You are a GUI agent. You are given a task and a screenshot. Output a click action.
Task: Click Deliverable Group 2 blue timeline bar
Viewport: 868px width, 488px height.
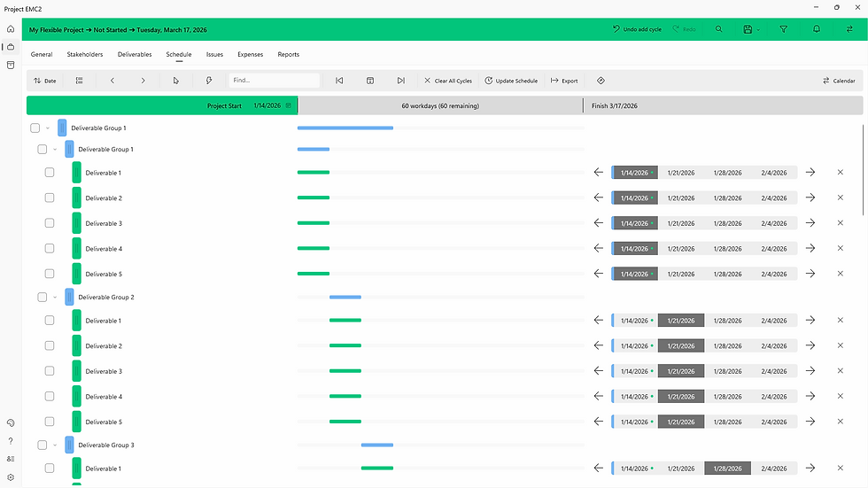[345, 297]
